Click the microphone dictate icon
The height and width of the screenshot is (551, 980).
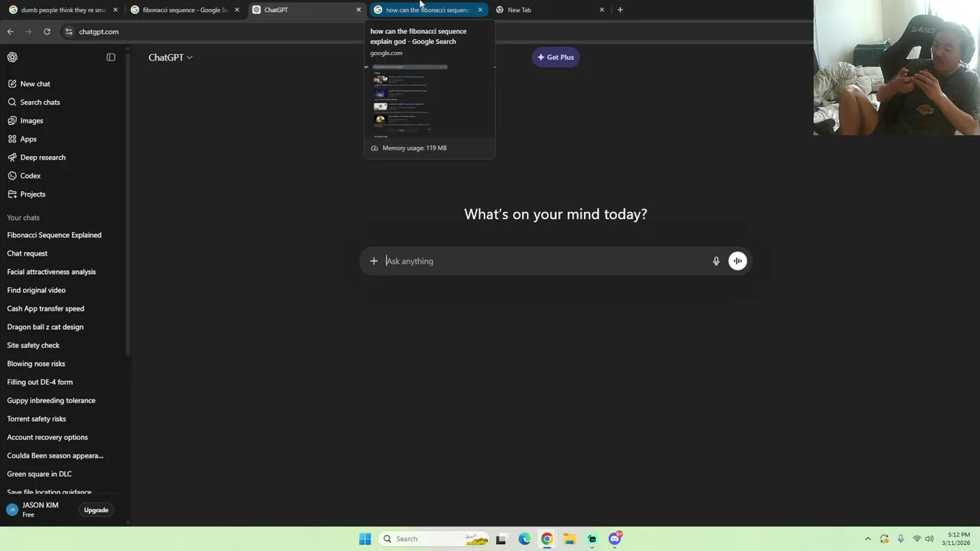pyautogui.click(x=716, y=261)
